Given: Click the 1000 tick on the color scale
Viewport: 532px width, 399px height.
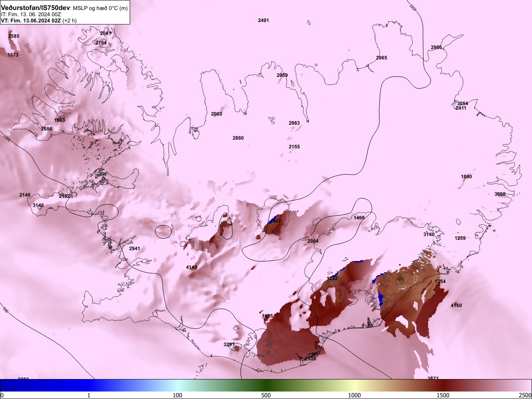Looking at the screenshot, I should 355,395.
